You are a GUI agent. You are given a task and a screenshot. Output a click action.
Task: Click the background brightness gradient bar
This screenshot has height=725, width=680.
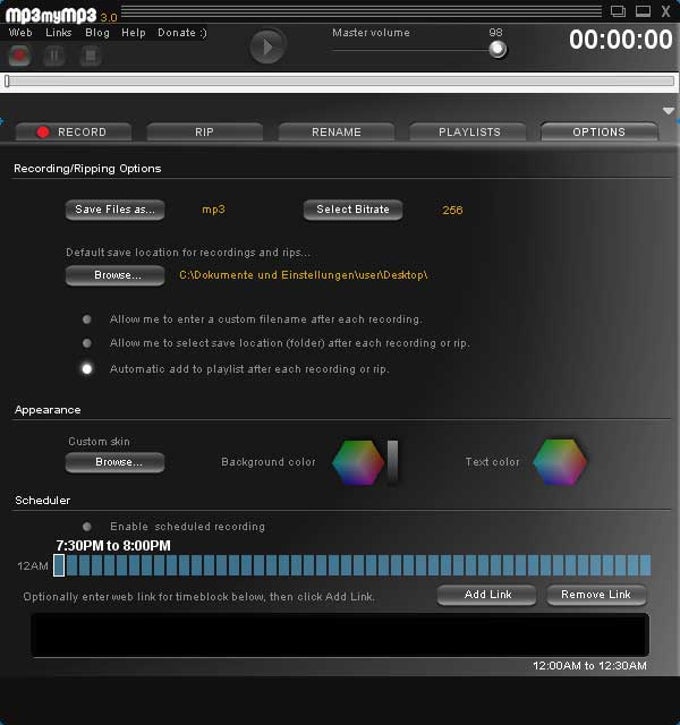click(392, 461)
